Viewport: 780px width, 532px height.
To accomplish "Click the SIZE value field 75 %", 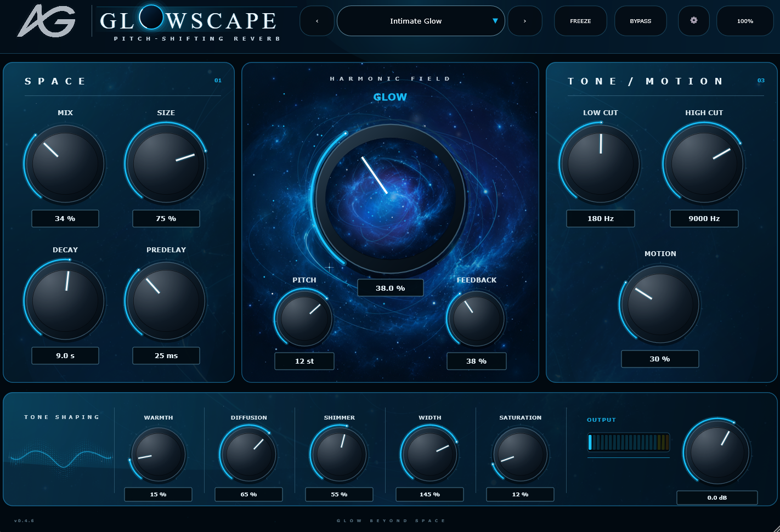I will point(166,218).
